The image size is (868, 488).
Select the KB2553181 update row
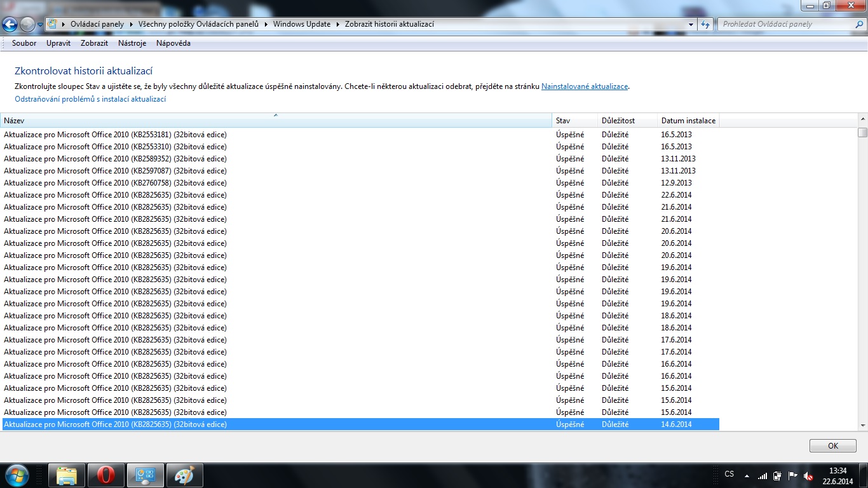click(360, 135)
